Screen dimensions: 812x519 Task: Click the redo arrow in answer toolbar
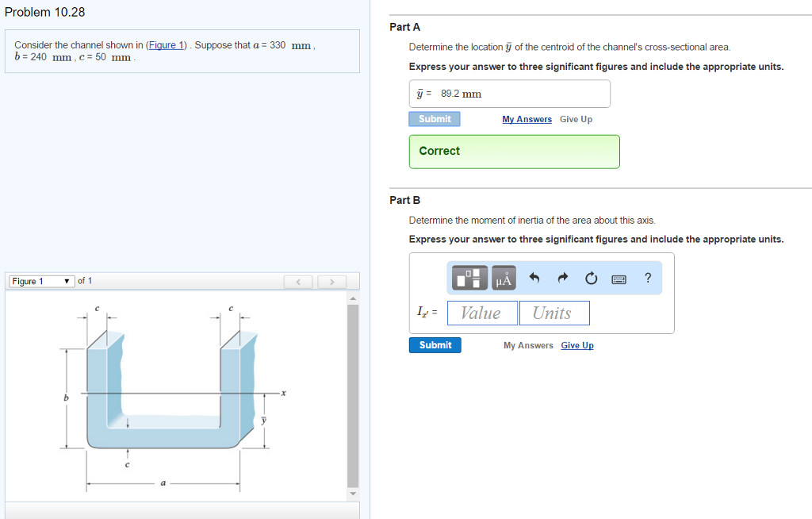563,278
